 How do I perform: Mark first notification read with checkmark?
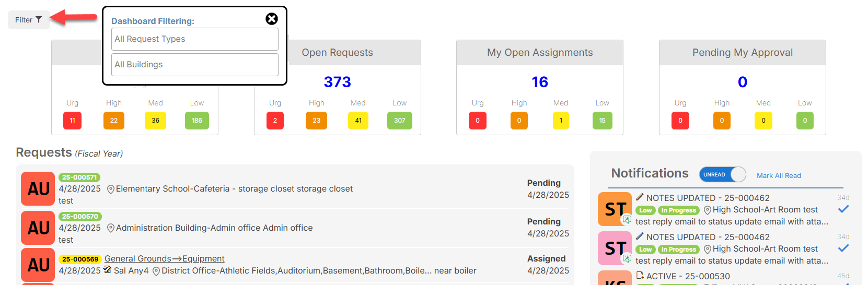tap(843, 209)
